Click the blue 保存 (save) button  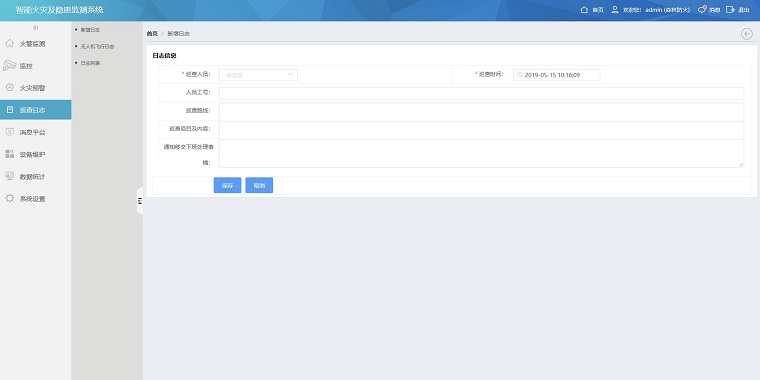pos(227,185)
